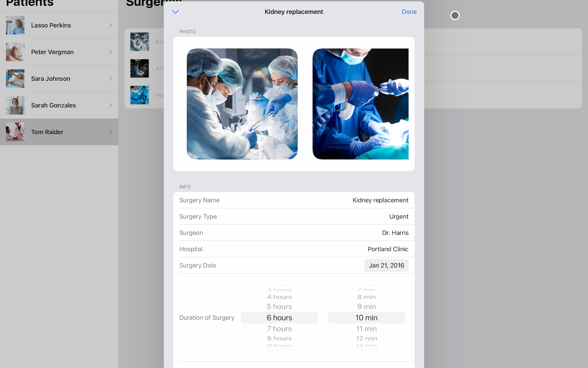Click Sarah Gonzales patient photo
This screenshot has width=588, height=368.
pyautogui.click(x=15, y=105)
